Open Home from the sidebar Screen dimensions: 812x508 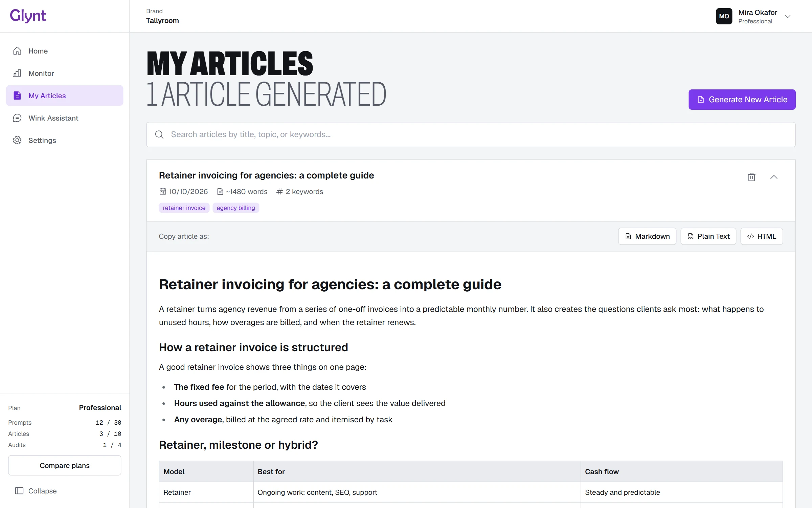65,51
